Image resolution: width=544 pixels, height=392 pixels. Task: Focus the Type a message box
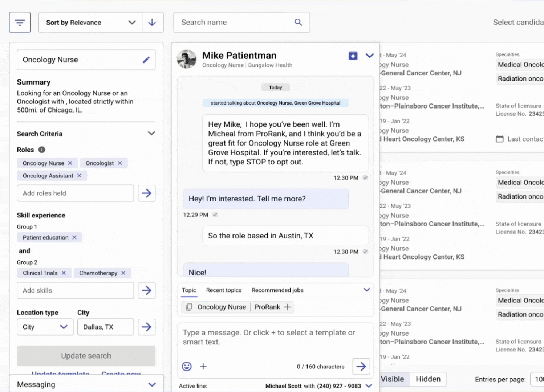275,338
